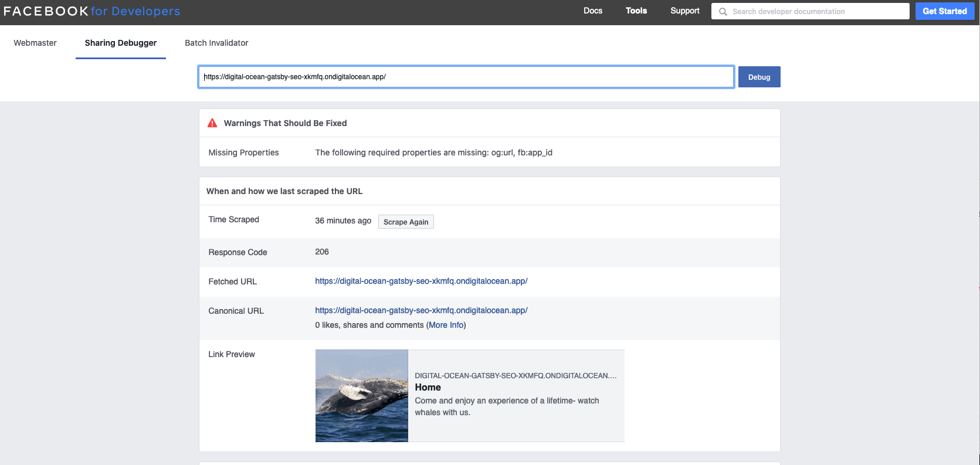Click the Canonical URL label

point(236,311)
